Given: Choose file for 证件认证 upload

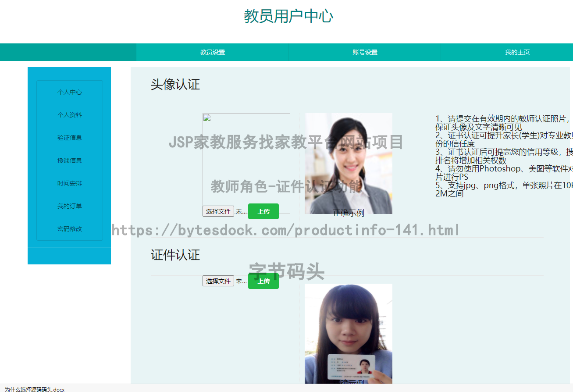Looking at the screenshot, I should click(218, 281).
